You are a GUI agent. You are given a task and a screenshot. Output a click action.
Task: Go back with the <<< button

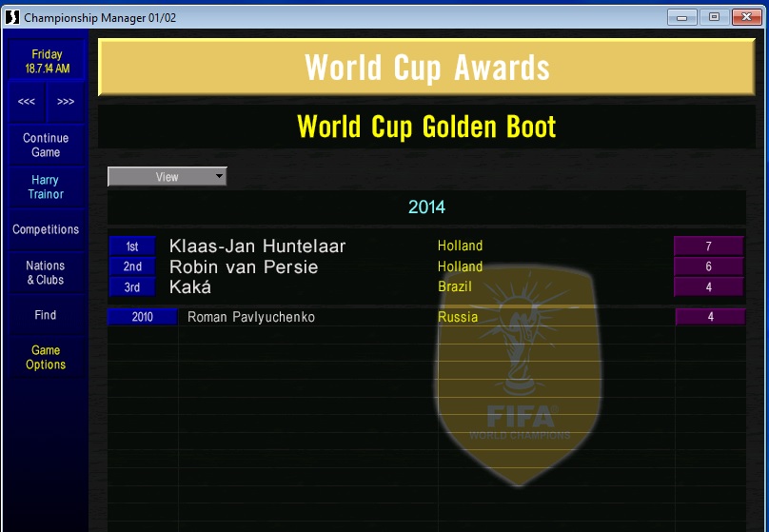coord(27,102)
